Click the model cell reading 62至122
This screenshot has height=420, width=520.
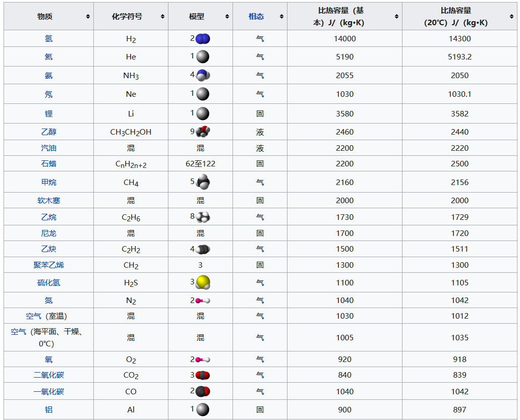200,163
